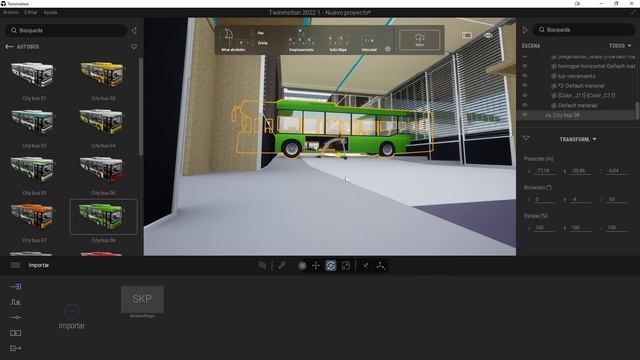This screenshot has width=640, height=360.
Task: Click the scene tree vertical scrollbar
Action: (637, 111)
